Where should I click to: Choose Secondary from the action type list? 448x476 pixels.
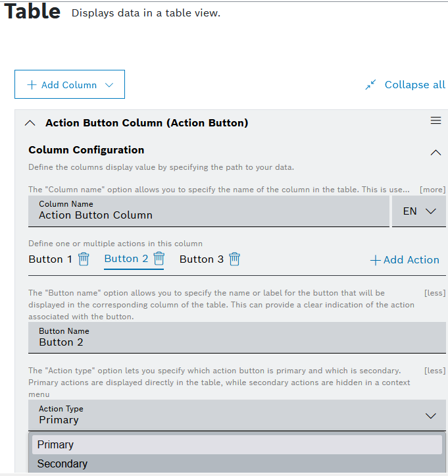click(62, 463)
